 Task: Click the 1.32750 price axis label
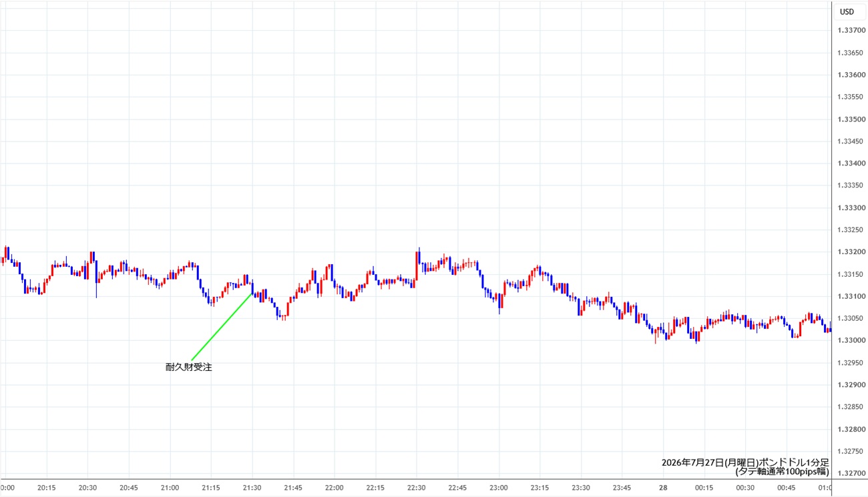851,451
